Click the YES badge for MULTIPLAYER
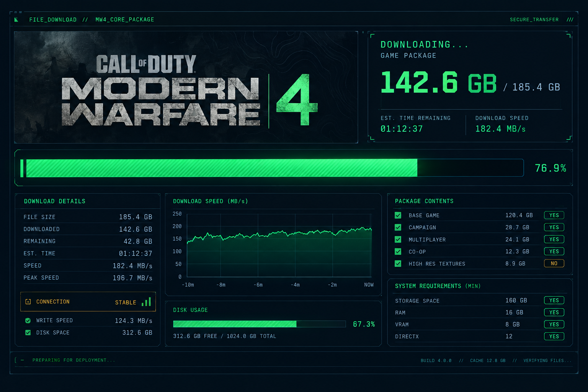Viewport: 588px width, 392px height. [x=554, y=239]
